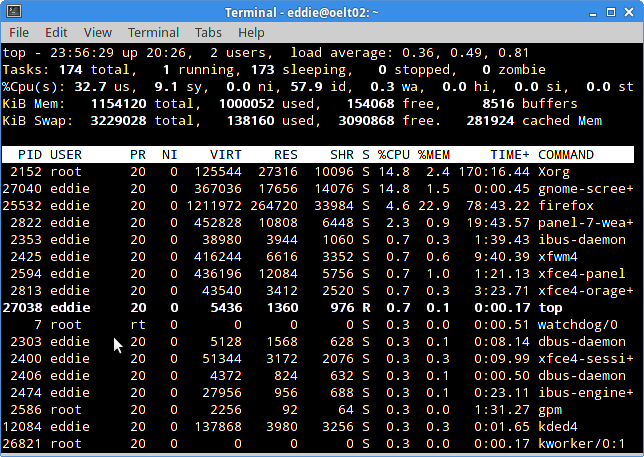
Task: Click the 8516 buffers value
Action: 498,103
